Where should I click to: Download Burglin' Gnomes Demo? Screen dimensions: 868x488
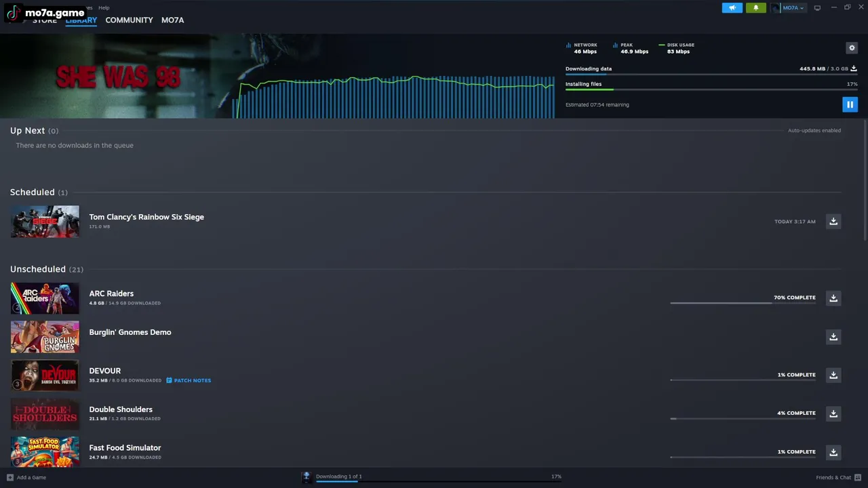click(x=833, y=336)
